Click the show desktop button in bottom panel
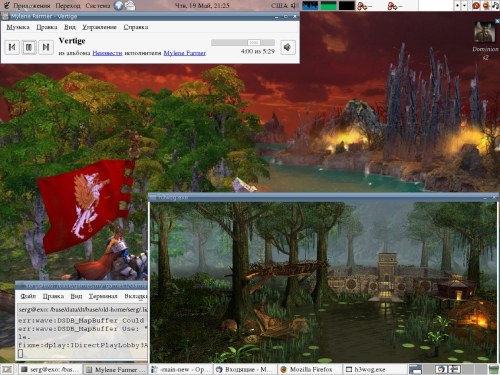The width and height of the screenshot is (500, 375). [7, 369]
